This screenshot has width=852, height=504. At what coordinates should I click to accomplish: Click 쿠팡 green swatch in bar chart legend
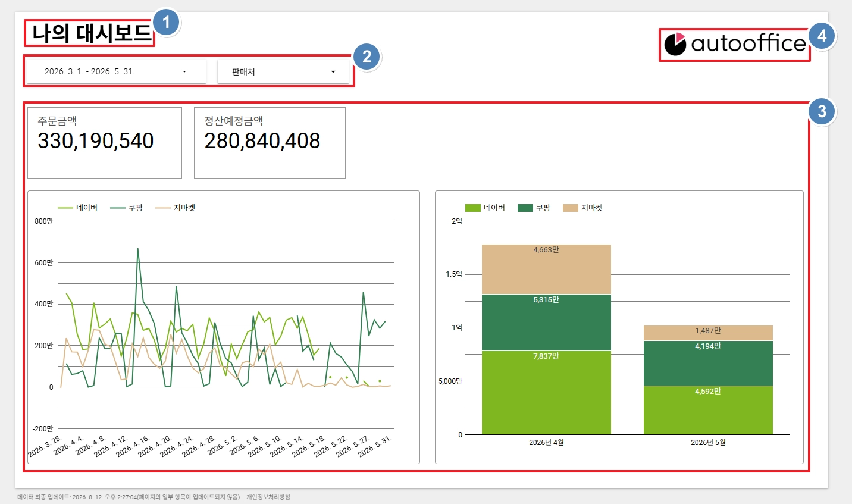[525, 208]
